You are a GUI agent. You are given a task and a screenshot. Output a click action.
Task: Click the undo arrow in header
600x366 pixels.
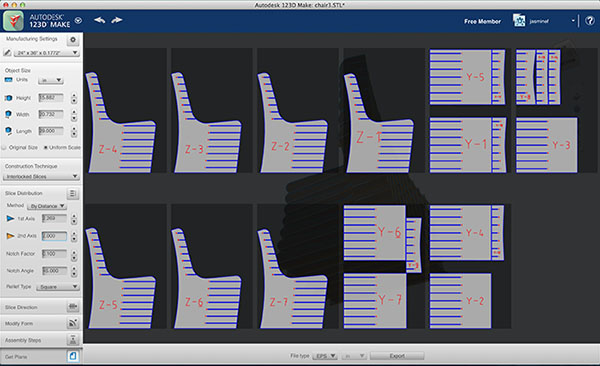click(x=99, y=20)
